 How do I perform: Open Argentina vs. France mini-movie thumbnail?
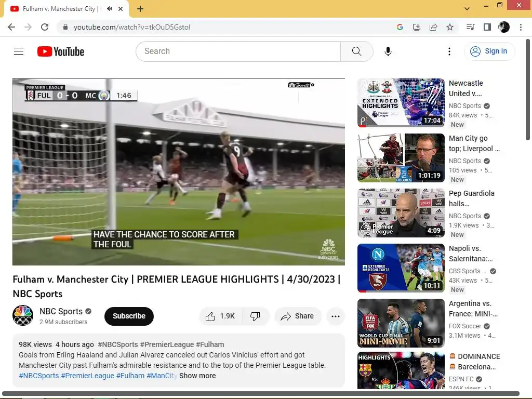pos(401,323)
